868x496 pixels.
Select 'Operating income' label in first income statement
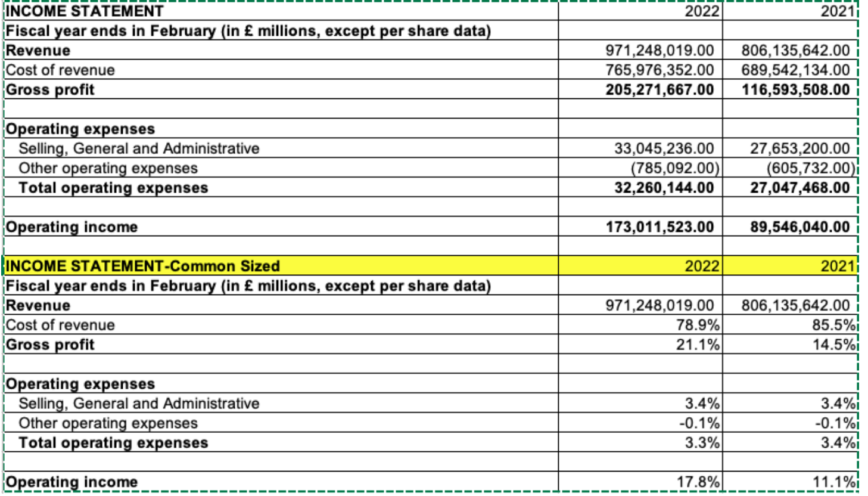click(x=71, y=227)
